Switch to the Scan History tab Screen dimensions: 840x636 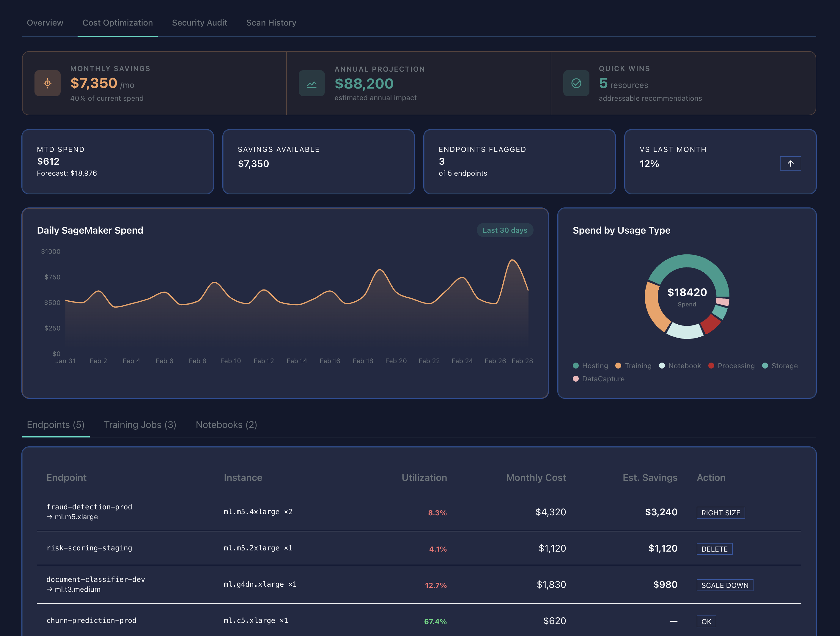click(271, 22)
